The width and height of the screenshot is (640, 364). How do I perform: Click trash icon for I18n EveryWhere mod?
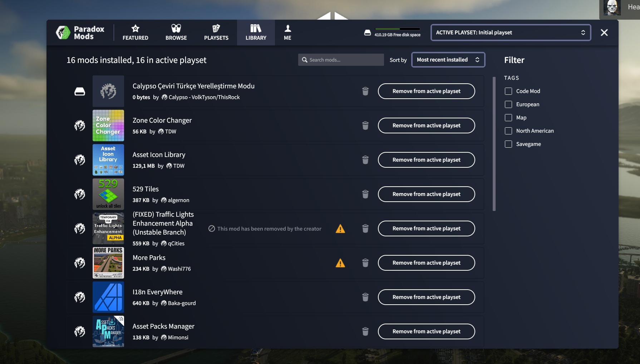click(x=365, y=297)
